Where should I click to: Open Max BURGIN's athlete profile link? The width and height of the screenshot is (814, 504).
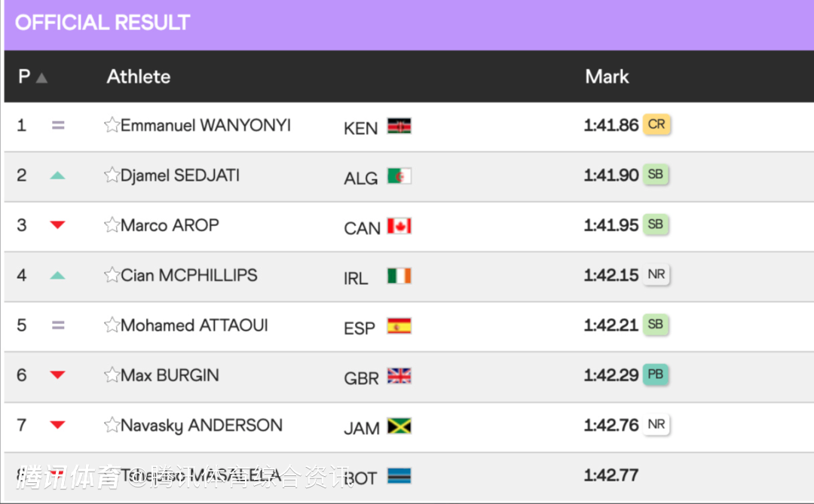coord(170,375)
